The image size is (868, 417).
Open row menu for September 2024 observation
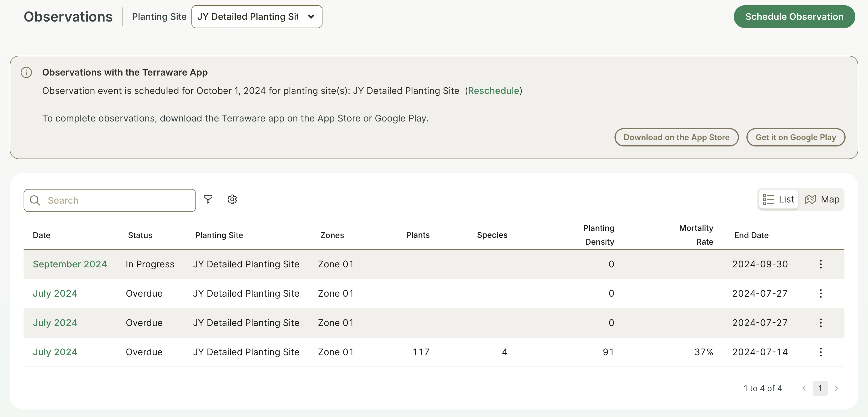821,264
